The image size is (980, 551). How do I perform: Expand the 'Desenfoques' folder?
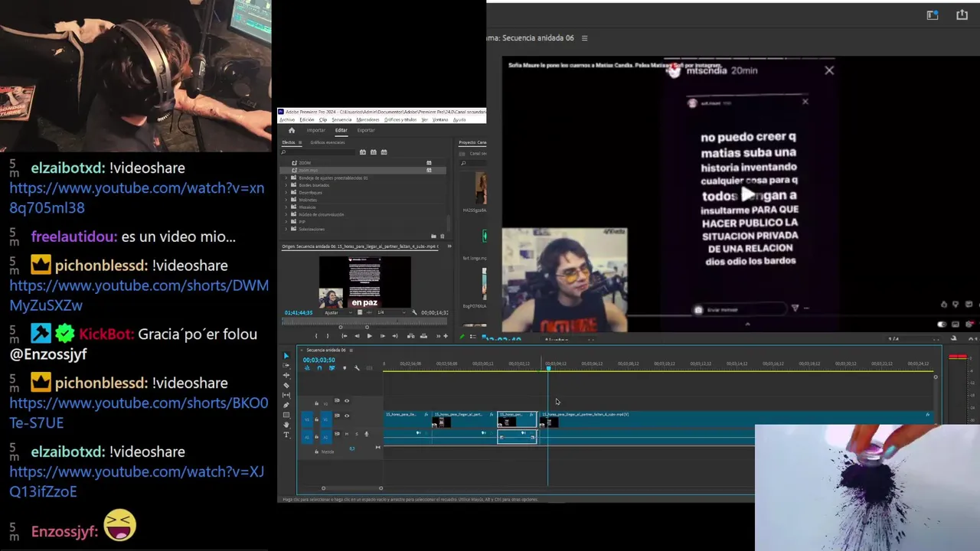click(286, 192)
